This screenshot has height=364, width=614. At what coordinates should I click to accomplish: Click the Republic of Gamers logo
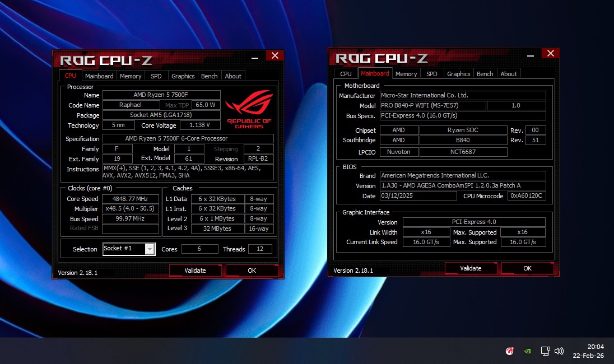(x=249, y=109)
